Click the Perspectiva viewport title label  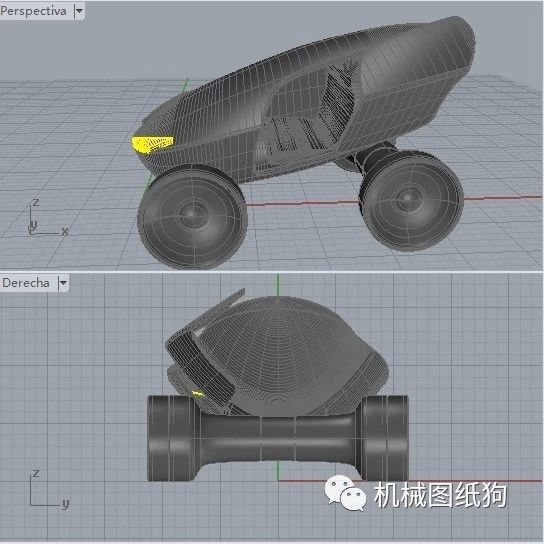(34, 11)
